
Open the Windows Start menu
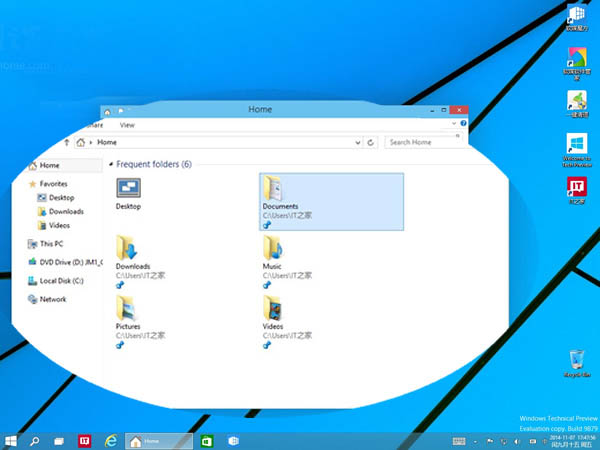pyautogui.click(x=11, y=440)
